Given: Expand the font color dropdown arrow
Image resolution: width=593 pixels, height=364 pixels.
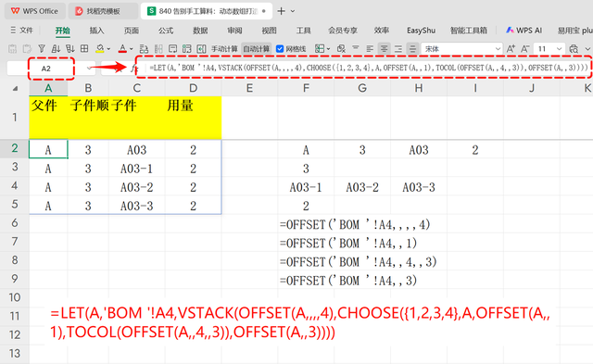Looking at the screenshot, I should click(x=132, y=49).
